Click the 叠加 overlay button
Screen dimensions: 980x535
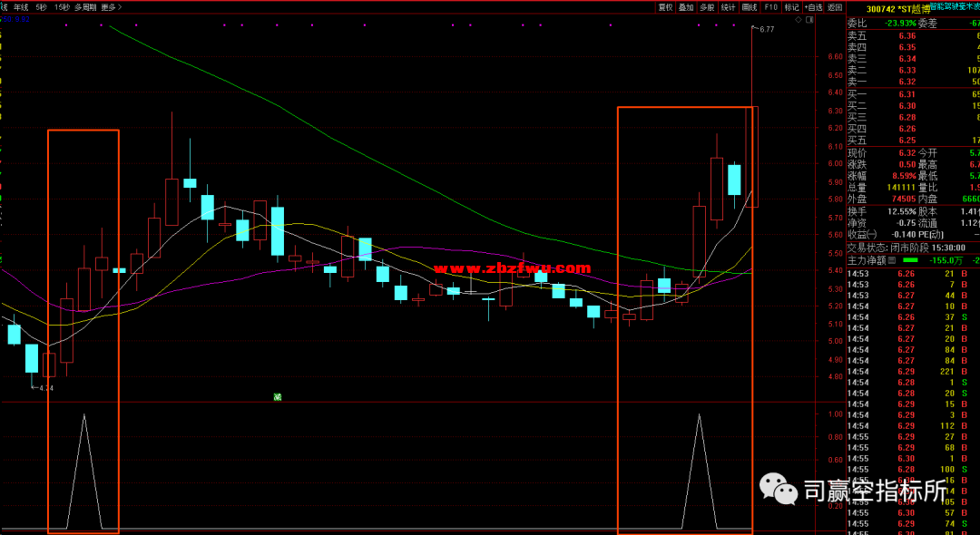[x=686, y=7]
